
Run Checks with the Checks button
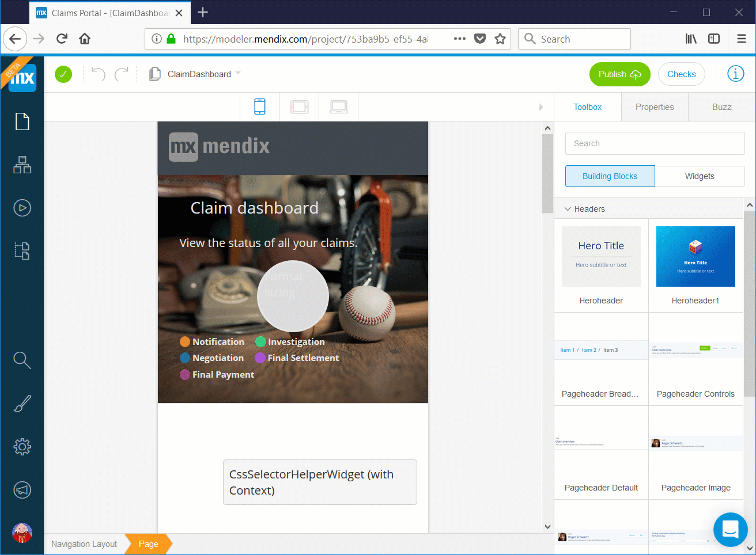681,74
